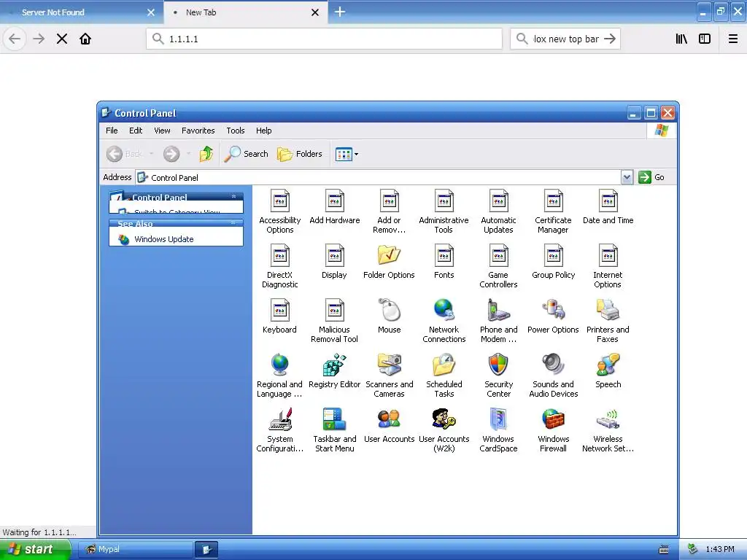Launch Registry Editor

334,371
